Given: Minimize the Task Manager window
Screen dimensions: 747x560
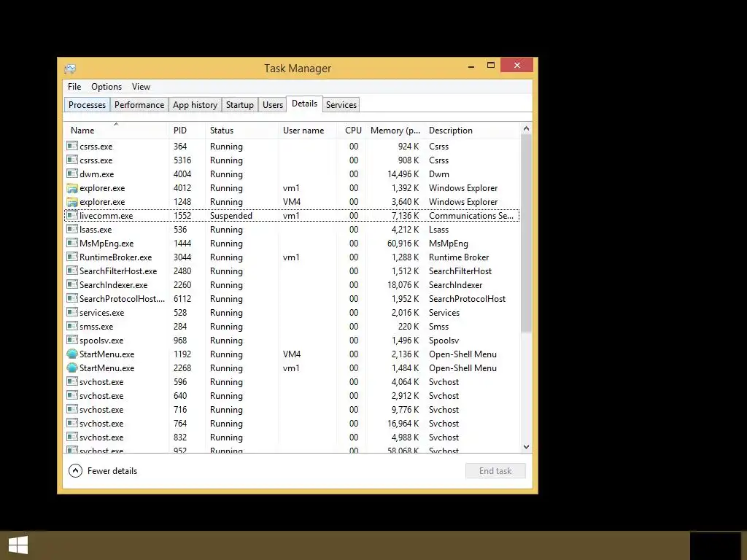Looking at the screenshot, I should 471,66.
